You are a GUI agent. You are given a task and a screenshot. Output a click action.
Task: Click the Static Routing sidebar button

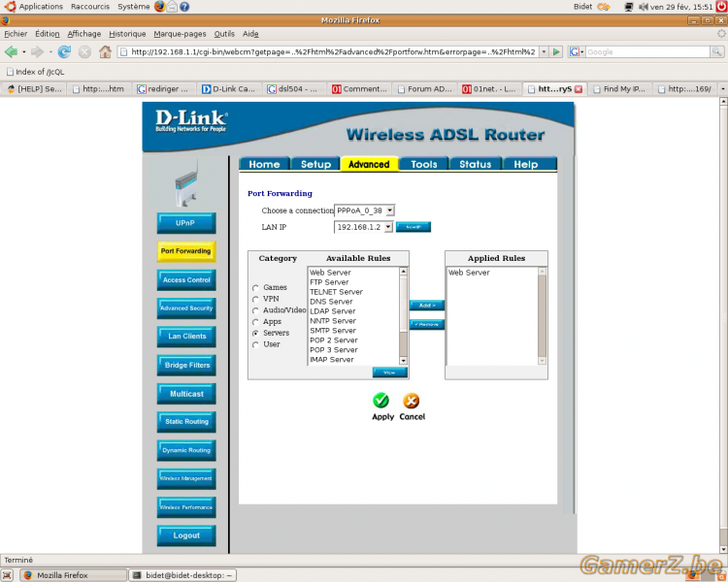[x=186, y=422]
